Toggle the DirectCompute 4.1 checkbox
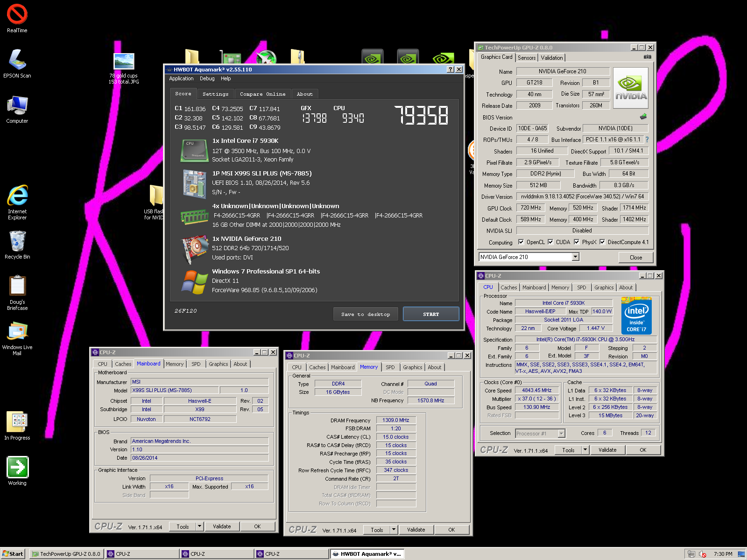Image resolution: width=747 pixels, height=560 pixels. (602, 242)
